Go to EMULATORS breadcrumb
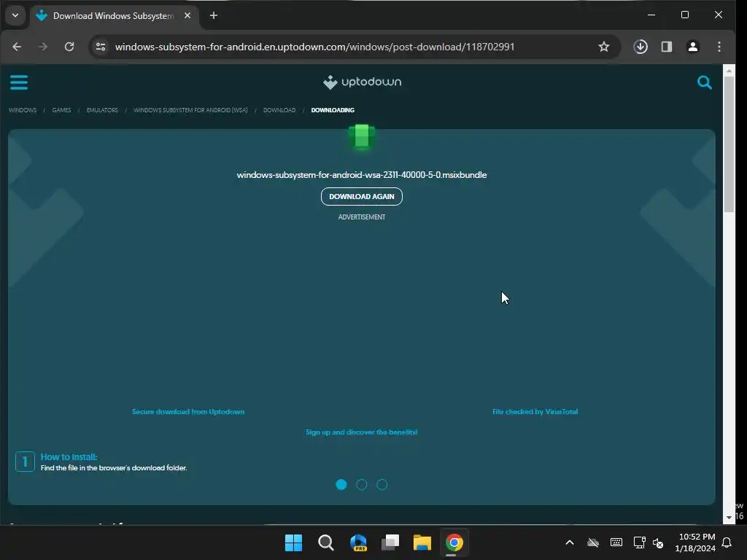The width and height of the screenshot is (747, 560). (x=102, y=110)
